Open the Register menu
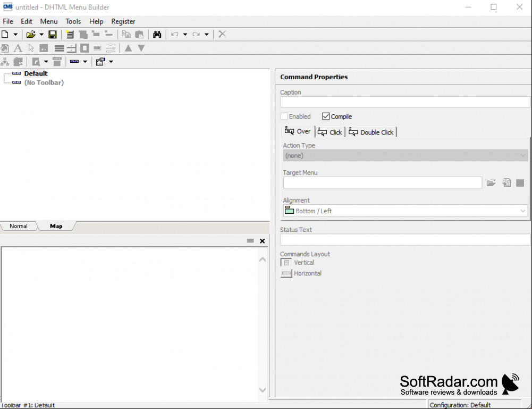 (123, 21)
